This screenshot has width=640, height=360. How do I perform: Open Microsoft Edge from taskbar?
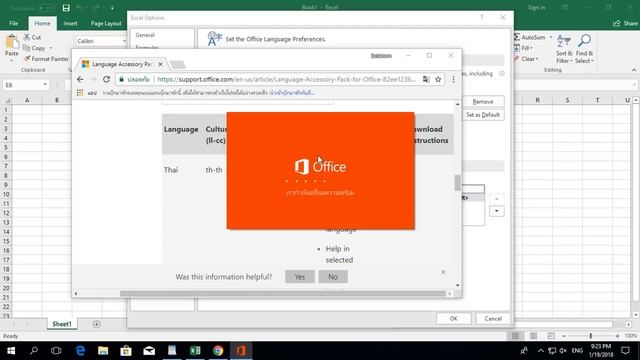pos(80,350)
